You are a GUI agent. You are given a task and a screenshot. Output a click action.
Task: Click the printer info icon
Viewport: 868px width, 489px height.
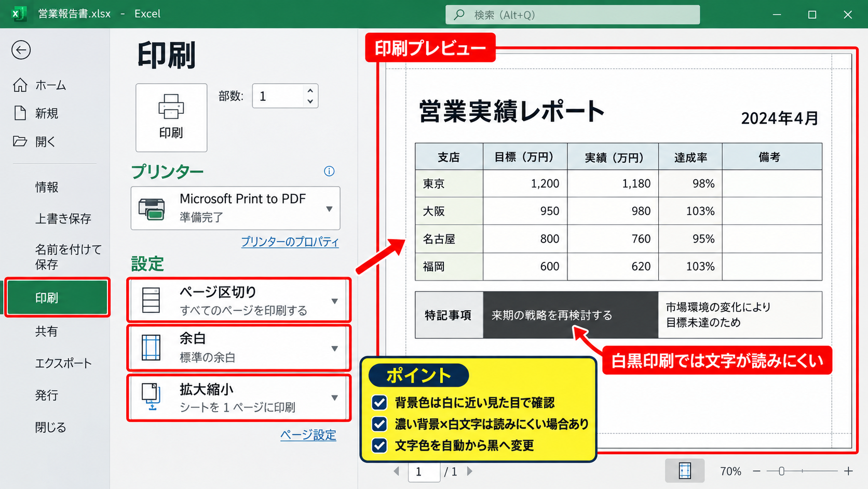[329, 171]
